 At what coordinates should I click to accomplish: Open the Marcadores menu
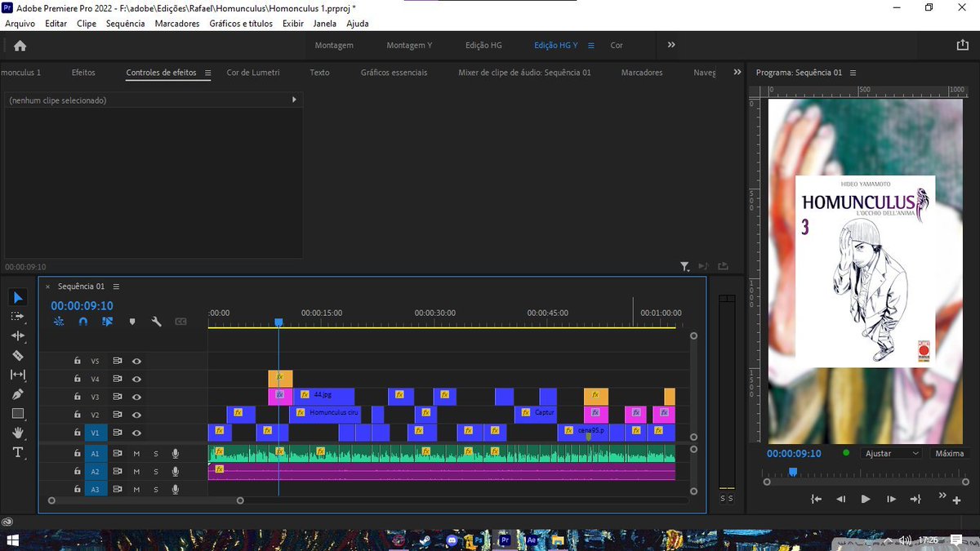pos(177,24)
